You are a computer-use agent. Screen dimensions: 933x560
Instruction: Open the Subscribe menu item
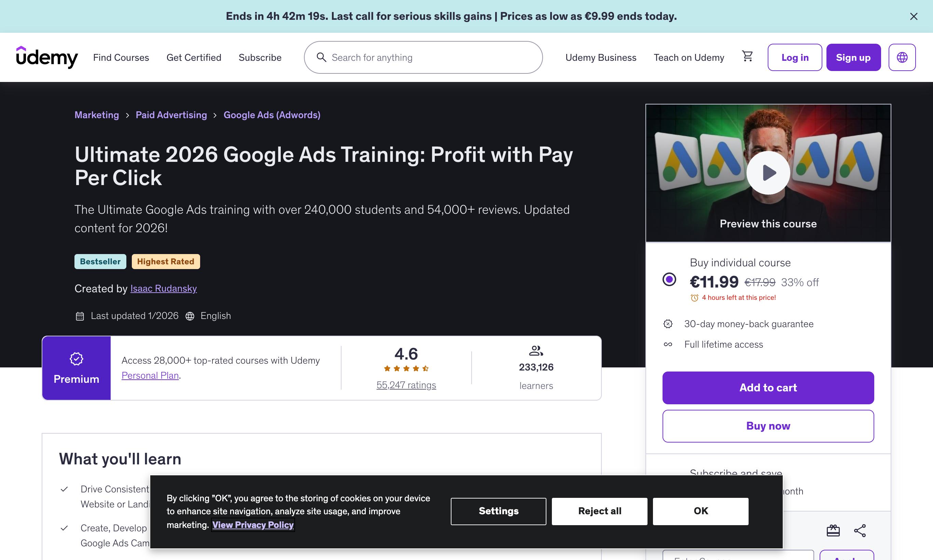click(x=260, y=57)
